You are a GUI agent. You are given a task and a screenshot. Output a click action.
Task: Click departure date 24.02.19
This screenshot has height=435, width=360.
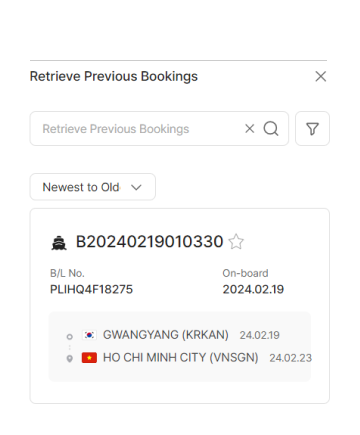coord(259,335)
